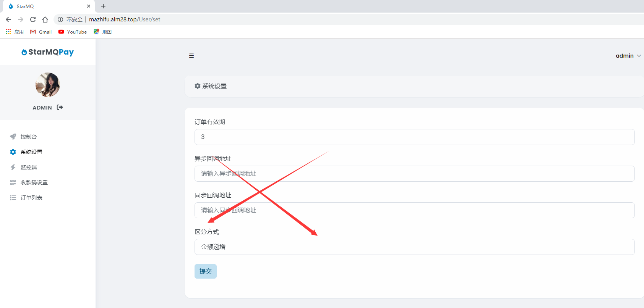Reload the page with browser refresh icon
The height and width of the screenshot is (308, 644).
(x=33, y=19)
